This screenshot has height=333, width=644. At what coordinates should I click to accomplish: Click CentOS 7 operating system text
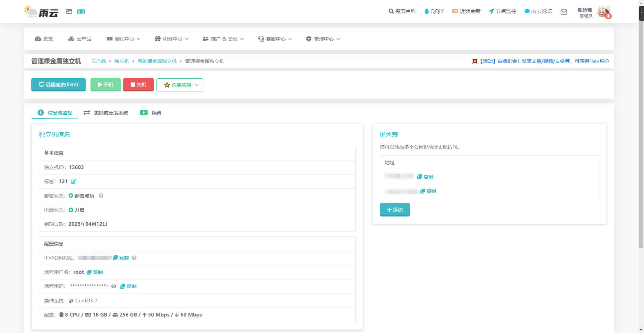[86, 301]
